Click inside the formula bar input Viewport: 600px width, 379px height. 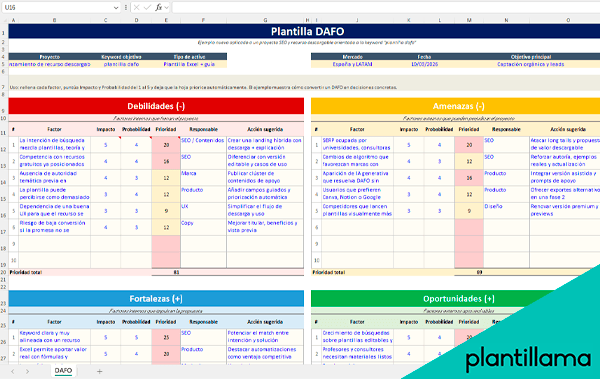point(386,8)
